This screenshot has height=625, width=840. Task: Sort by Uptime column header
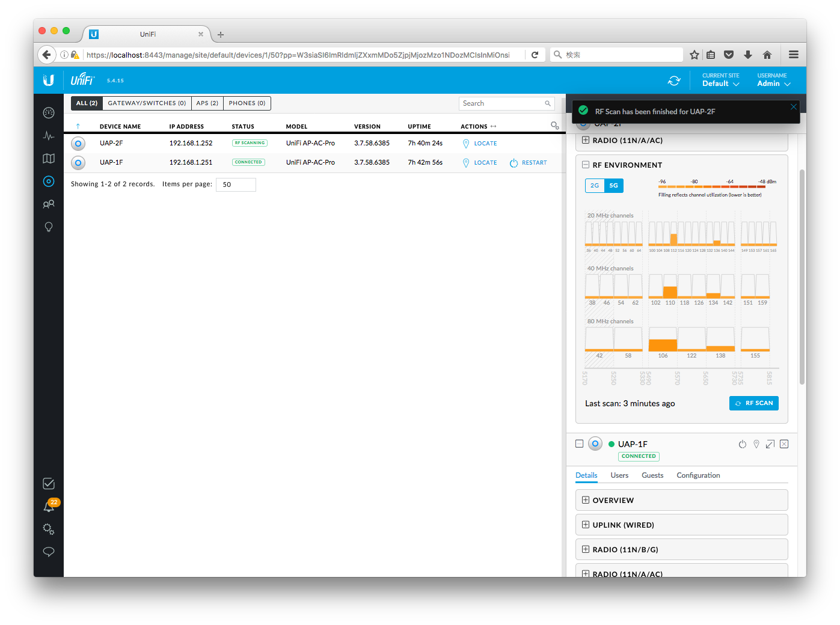(419, 127)
